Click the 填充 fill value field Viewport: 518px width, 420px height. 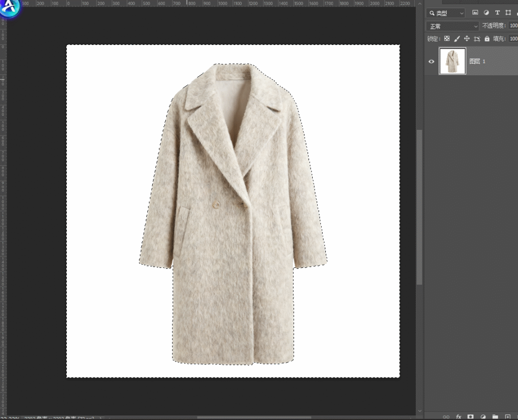click(x=512, y=38)
